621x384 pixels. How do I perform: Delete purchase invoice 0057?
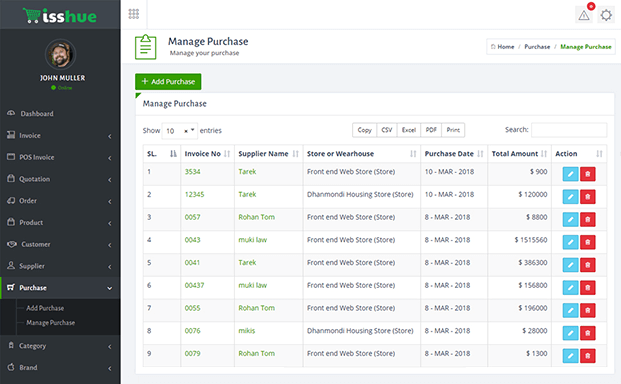(588, 219)
